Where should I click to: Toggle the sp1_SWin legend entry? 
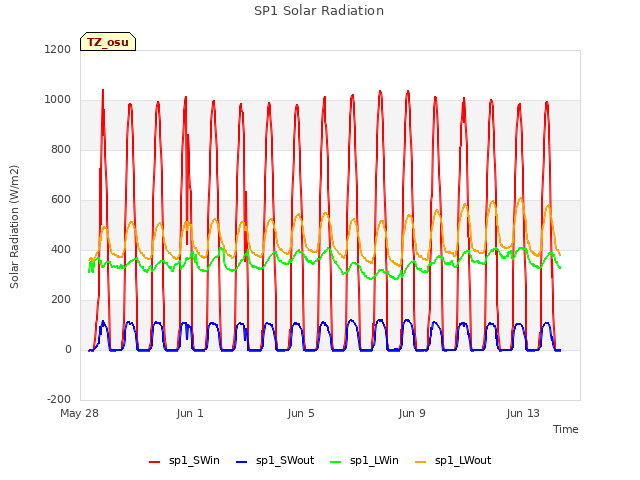[184, 461]
